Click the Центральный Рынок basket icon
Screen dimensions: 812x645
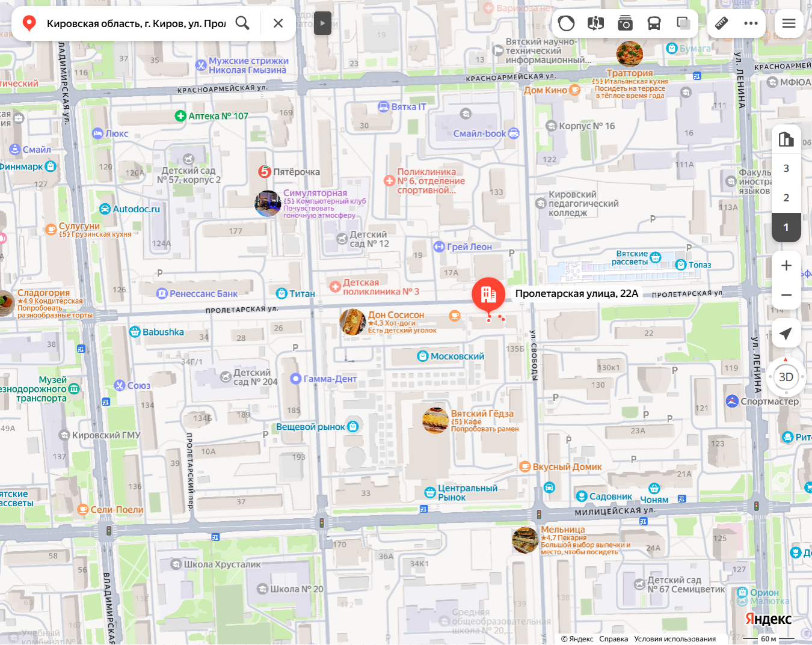(430, 493)
